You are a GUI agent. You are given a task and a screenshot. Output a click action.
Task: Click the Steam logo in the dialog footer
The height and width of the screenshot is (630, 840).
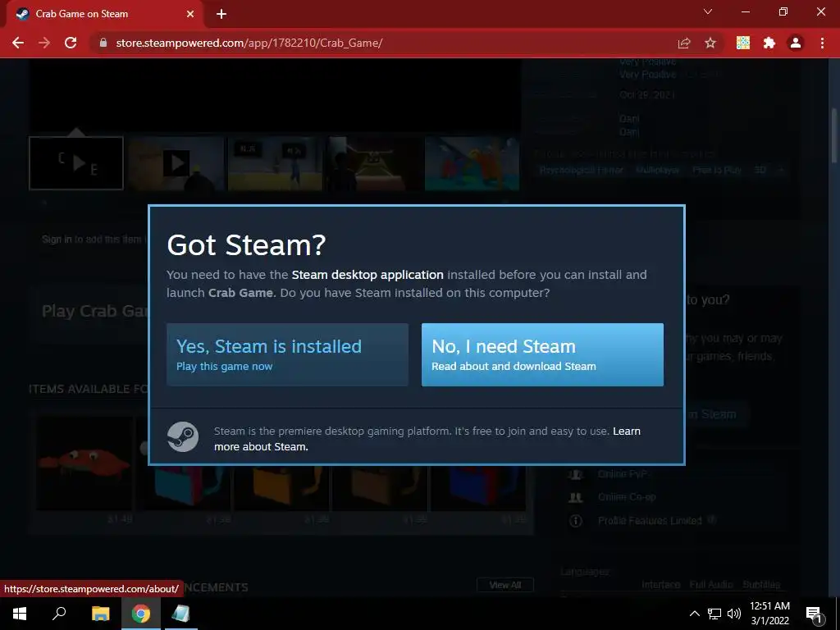(183, 437)
